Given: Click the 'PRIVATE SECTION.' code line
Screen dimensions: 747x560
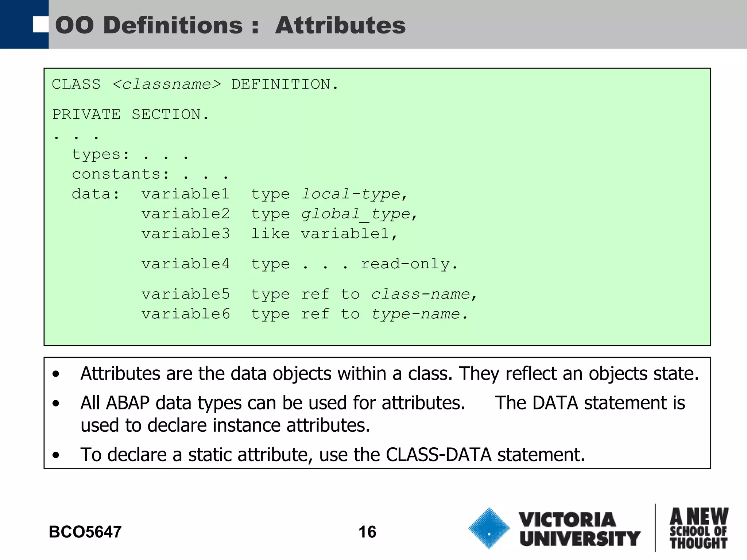Looking at the screenshot, I should coord(130,115).
